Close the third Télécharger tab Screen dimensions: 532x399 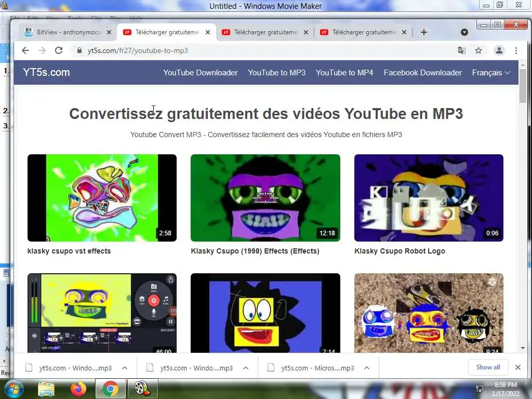(x=404, y=32)
